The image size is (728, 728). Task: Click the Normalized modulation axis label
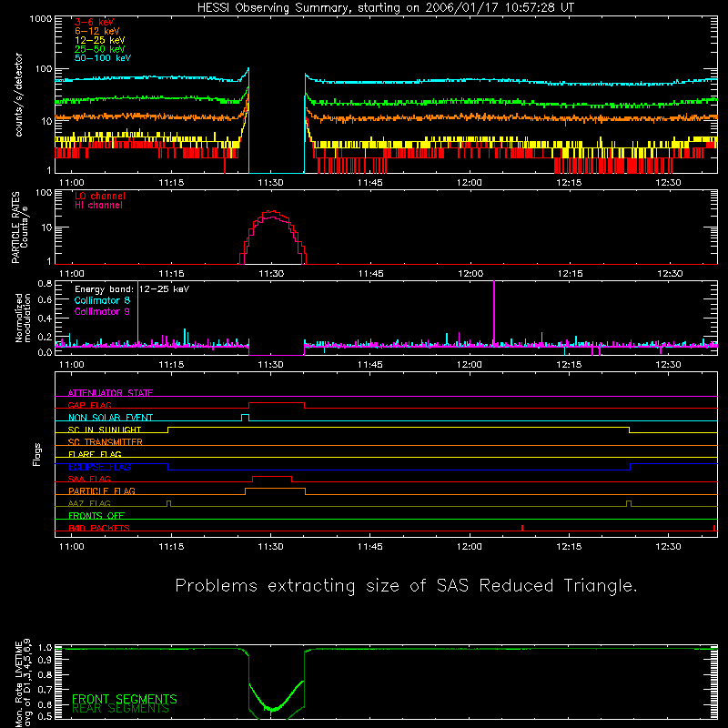pos(23,318)
